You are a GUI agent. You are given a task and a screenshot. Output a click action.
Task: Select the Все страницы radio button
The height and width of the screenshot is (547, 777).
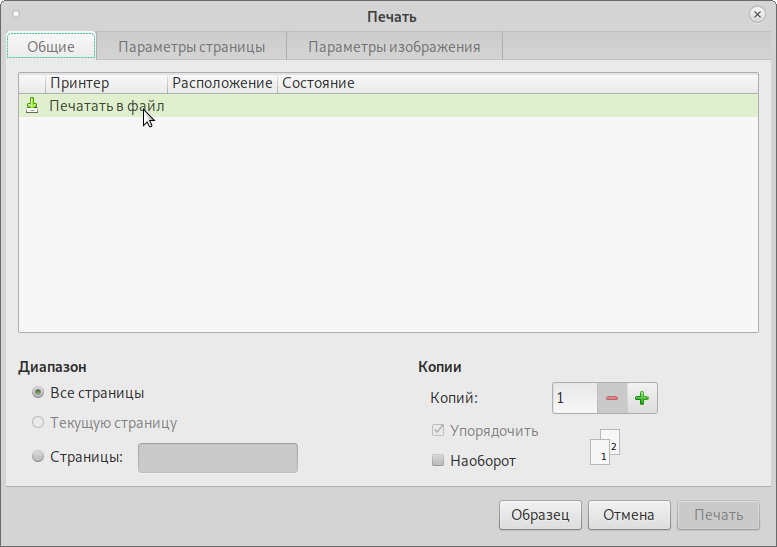[38, 393]
